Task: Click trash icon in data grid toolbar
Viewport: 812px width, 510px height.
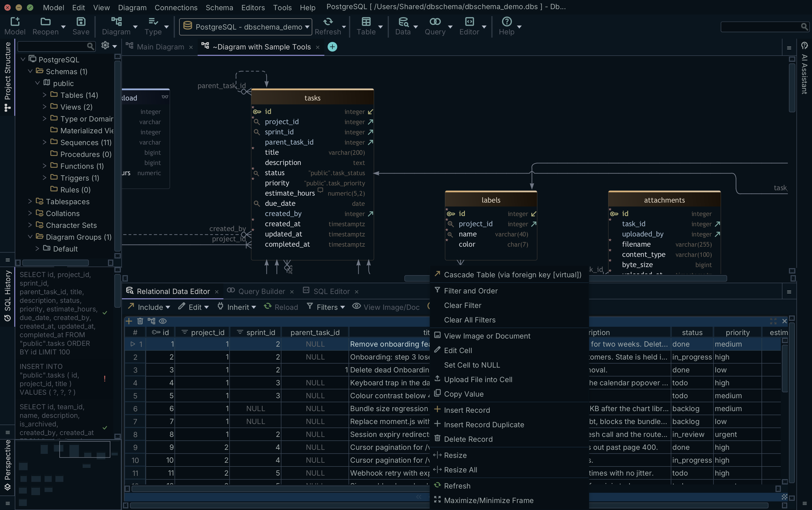Action: point(140,321)
